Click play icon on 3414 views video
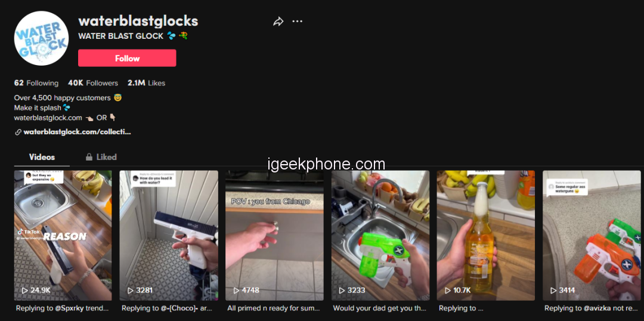Image resolution: width=644 pixels, height=321 pixels. pyautogui.click(x=553, y=290)
